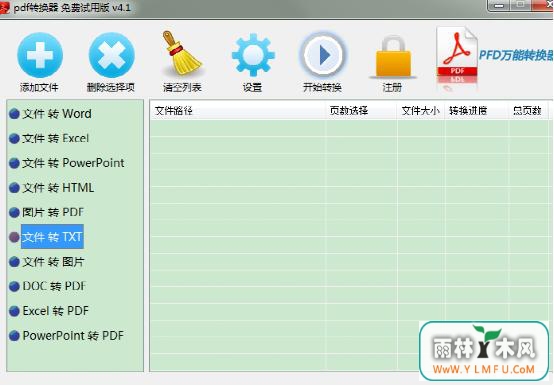
Task: Click the 添加文件 plus icon
Action: tap(40, 55)
